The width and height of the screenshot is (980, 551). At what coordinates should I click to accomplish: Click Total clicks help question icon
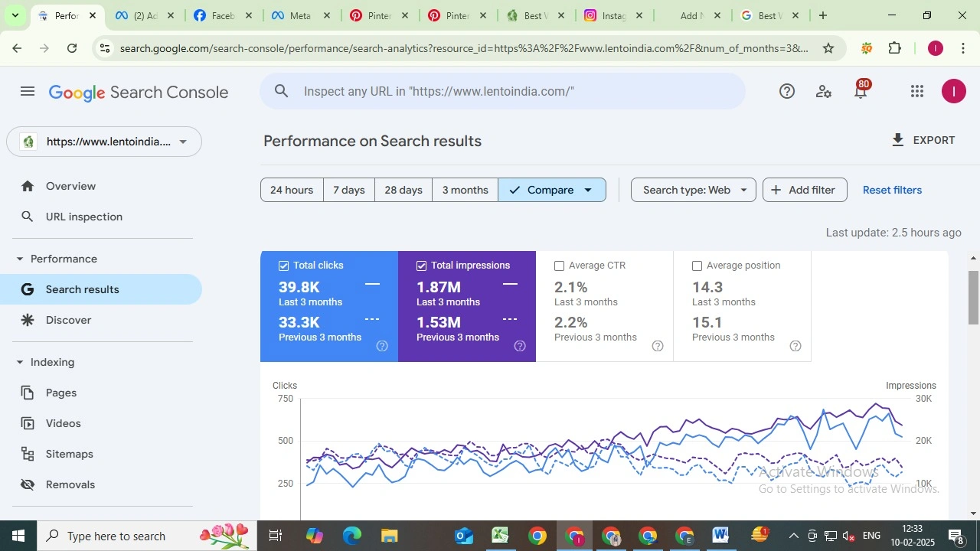[382, 346]
